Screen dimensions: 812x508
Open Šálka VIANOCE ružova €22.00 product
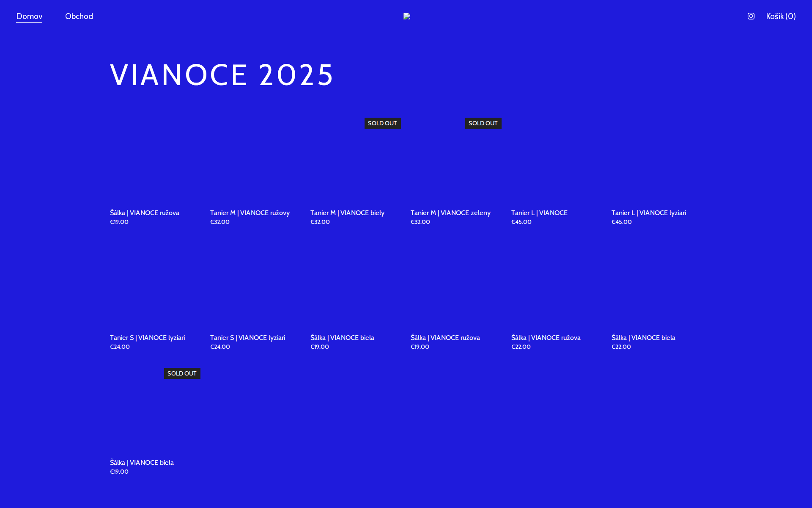click(546, 337)
